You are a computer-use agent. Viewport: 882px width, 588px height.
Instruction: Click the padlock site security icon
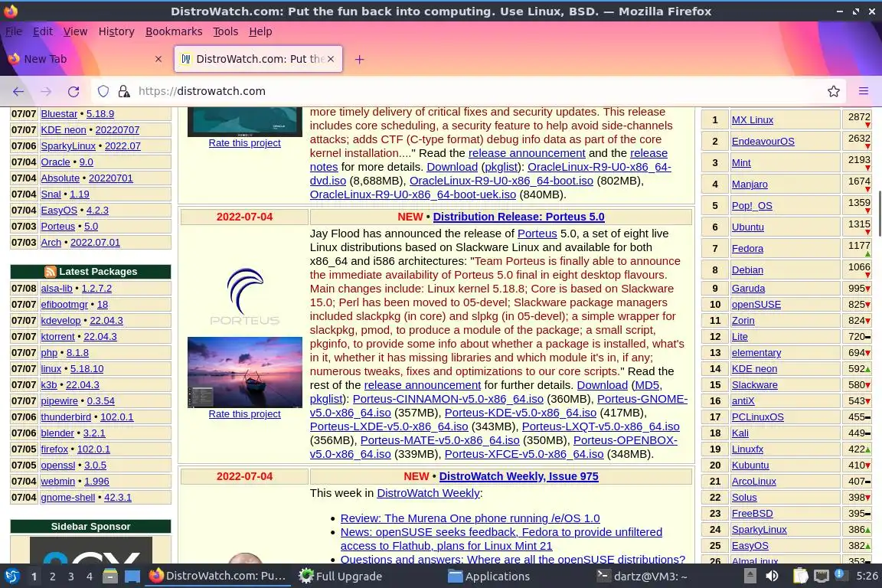coord(124,91)
